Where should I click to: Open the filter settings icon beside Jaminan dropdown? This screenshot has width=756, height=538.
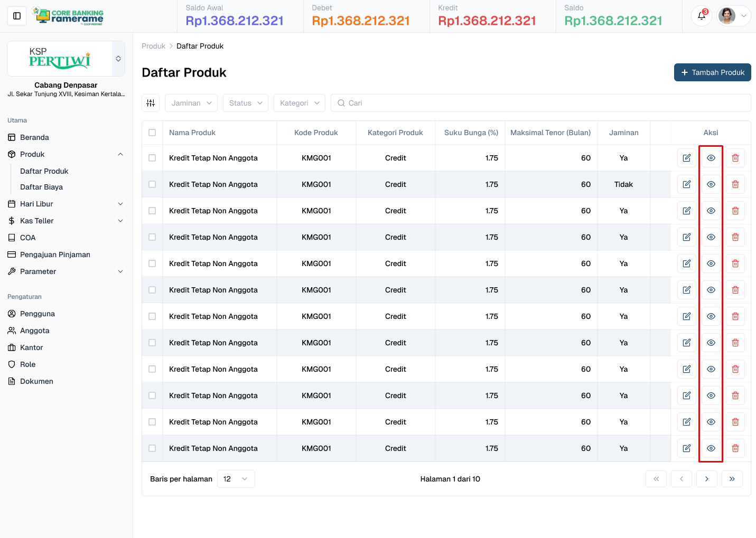pos(151,103)
